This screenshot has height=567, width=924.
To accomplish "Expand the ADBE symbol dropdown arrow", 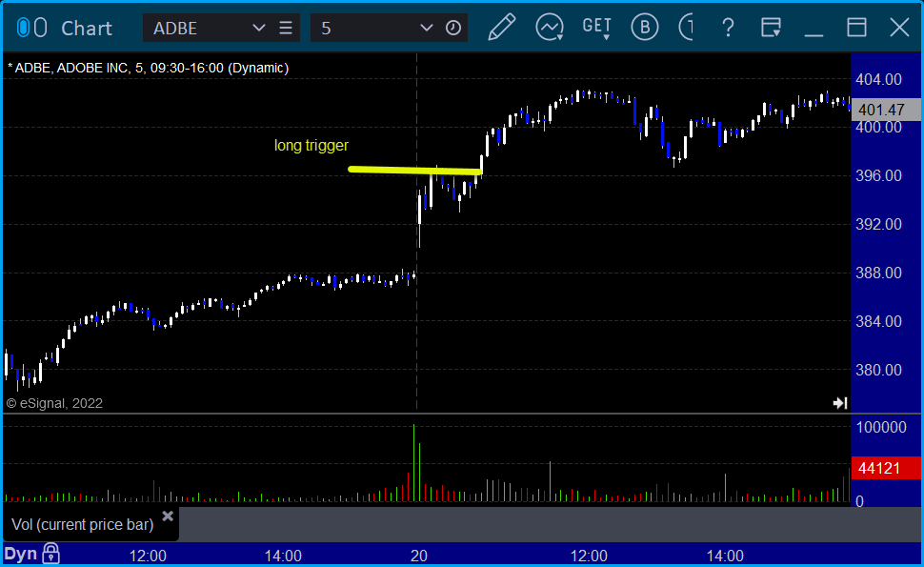I will [259, 28].
